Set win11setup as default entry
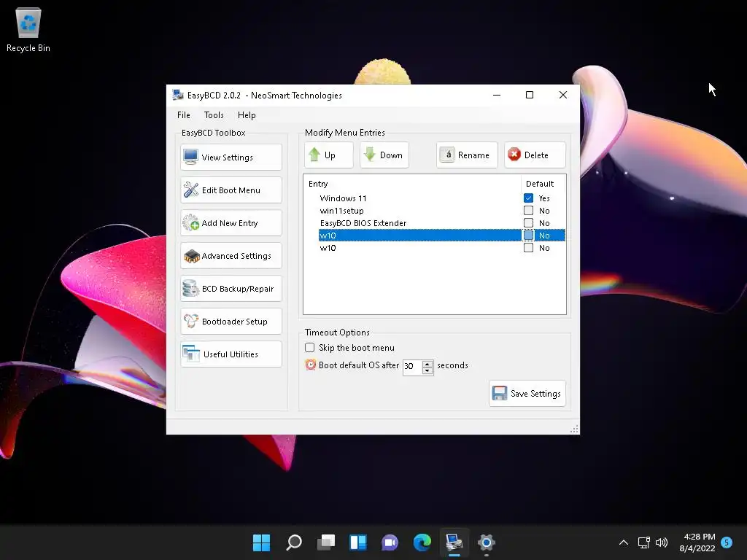 [528, 211]
